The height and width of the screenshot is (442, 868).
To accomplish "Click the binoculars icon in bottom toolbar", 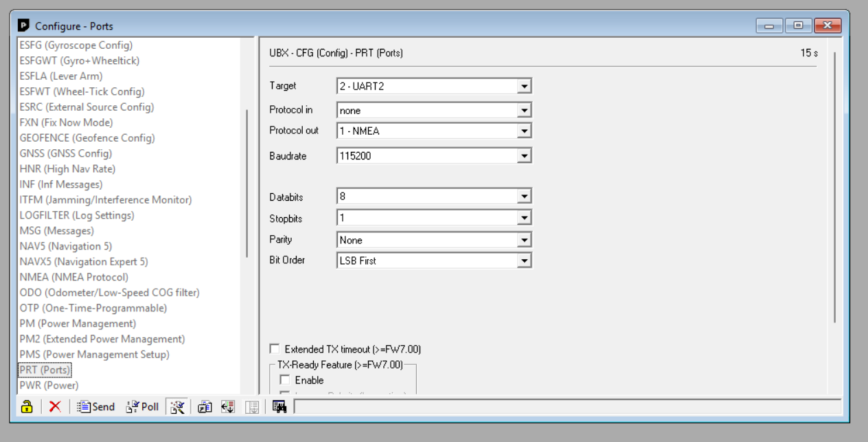I will click(279, 407).
